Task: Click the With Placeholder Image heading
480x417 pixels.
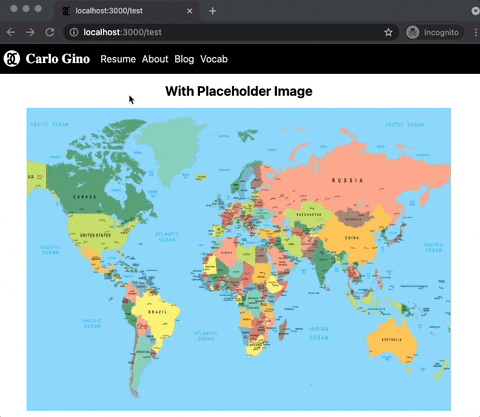Action: click(239, 91)
